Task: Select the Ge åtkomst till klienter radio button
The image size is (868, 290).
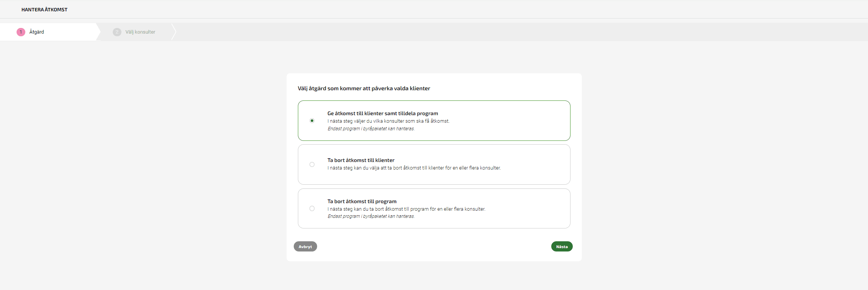Action: pyautogui.click(x=312, y=121)
